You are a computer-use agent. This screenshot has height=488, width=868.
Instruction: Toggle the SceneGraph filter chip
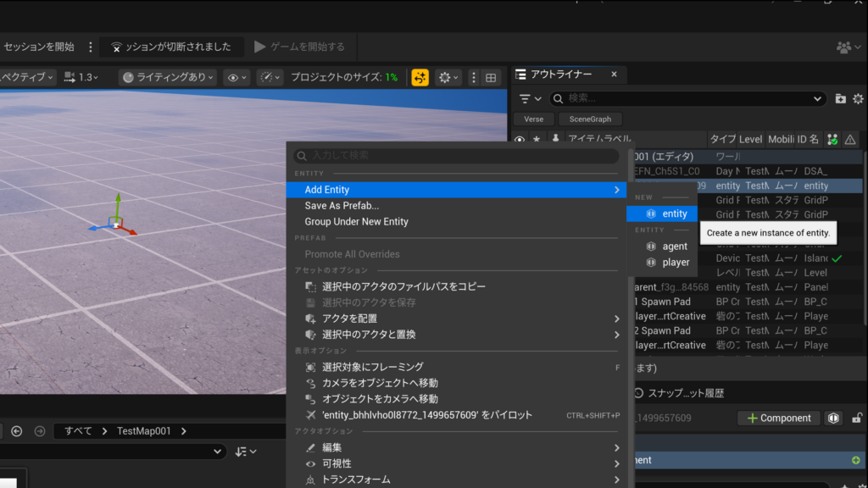pos(590,119)
